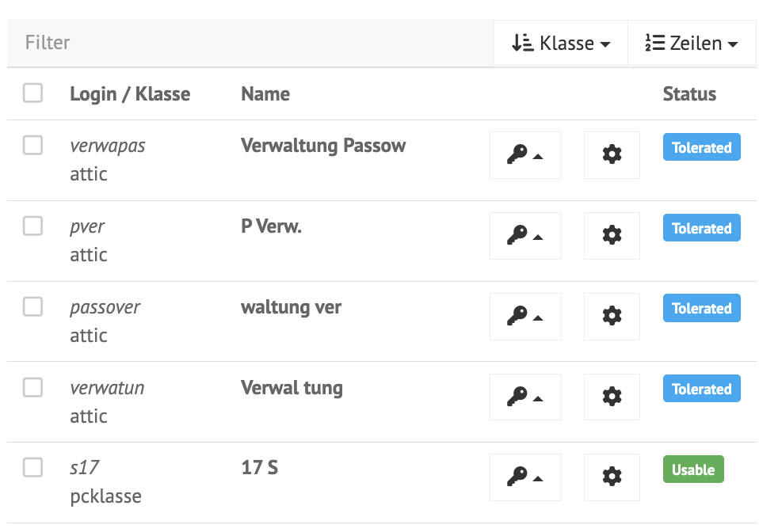
Task: Click the Login / Klasse column header
Action: point(130,94)
